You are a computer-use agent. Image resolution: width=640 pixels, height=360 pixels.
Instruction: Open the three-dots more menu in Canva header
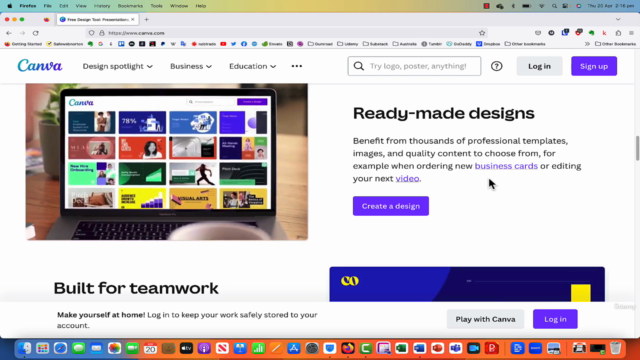click(297, 66)
